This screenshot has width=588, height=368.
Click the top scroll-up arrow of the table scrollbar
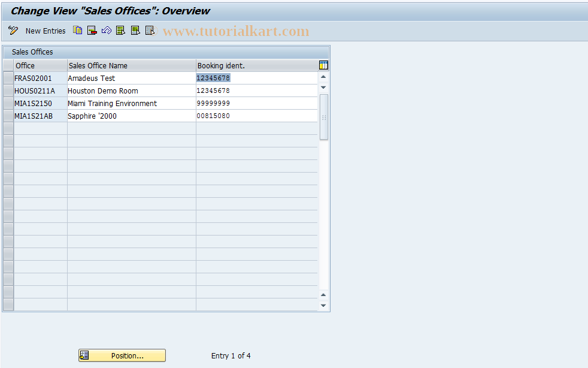pos(323,77)
